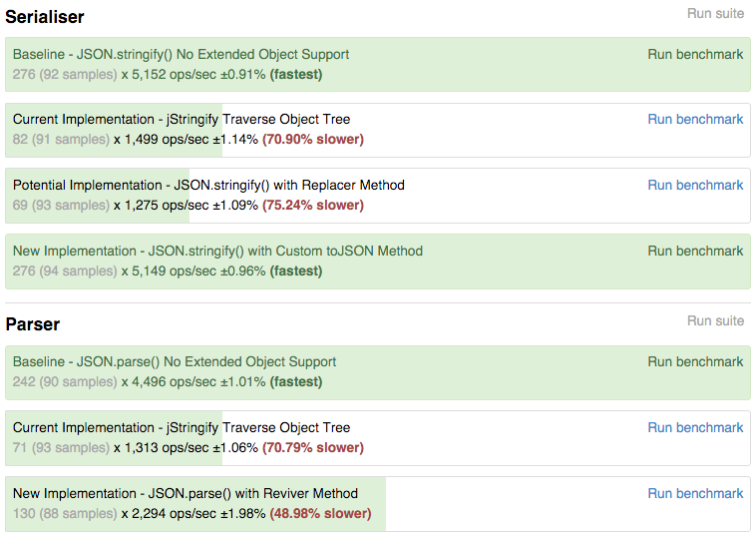Image resolution: width=756 pixels, height=537 pixels.
Task: Click the 75.24% slower result text
Action: (313, 205)
